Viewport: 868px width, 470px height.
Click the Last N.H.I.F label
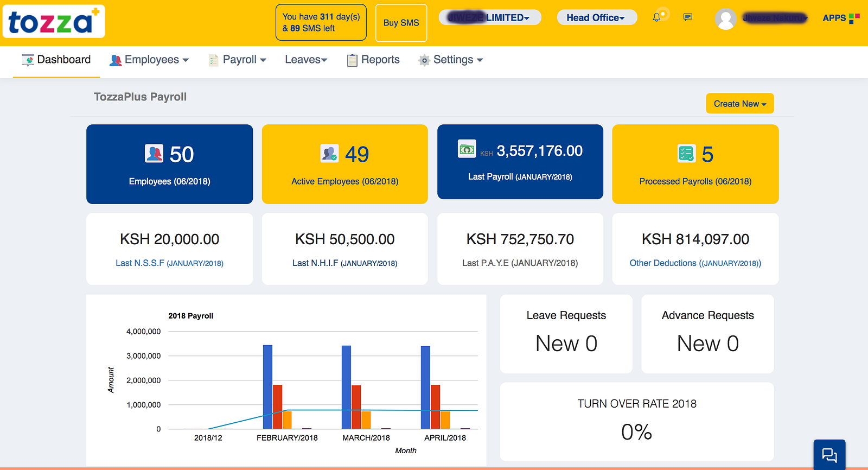point(345,263)
